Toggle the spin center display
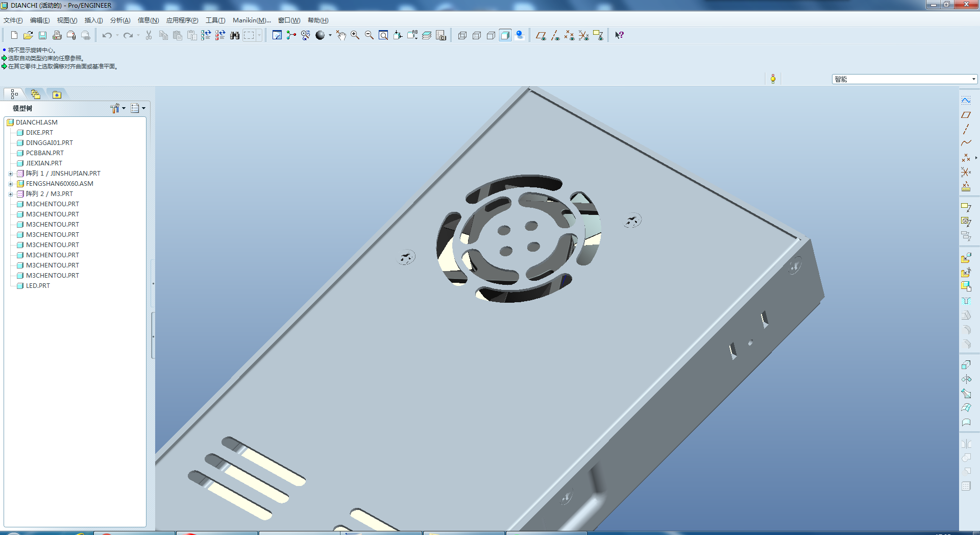The height and width of the screenshot is (535, 980). (x=291, y=35)
